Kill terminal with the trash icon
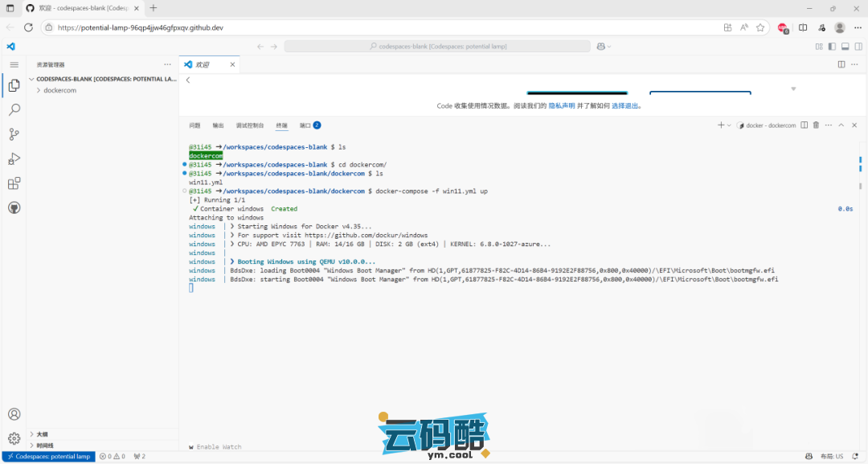The image size is (868, 464). click(x=816, y=125)
